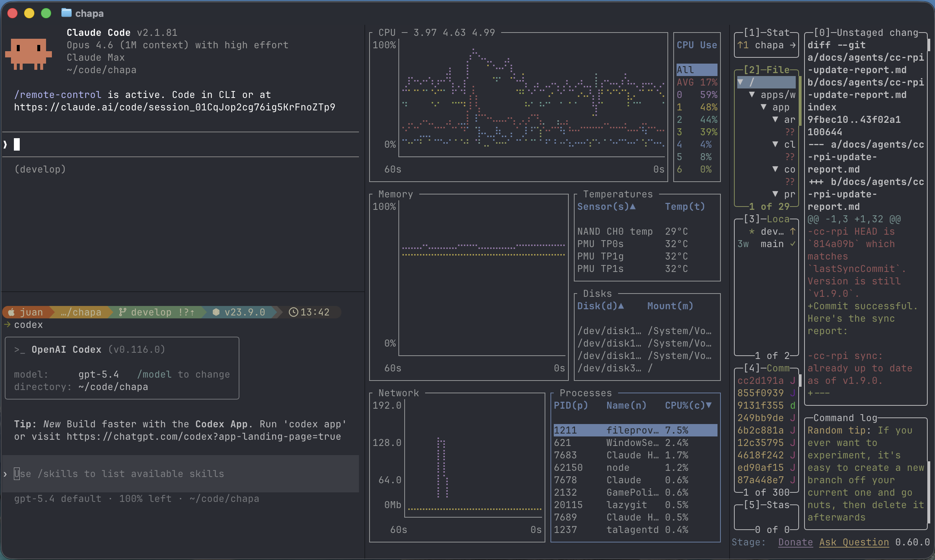
Task: Select the All row in CPU Use
Action: tap(696, 70)
